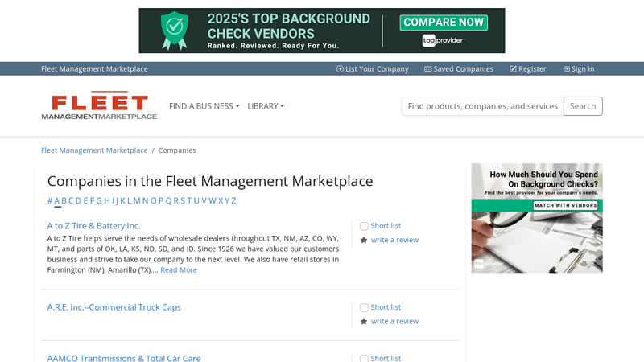Open AAMCO Transmissions & Total Car Care
The image size is (644, 362).
[124, 358]
